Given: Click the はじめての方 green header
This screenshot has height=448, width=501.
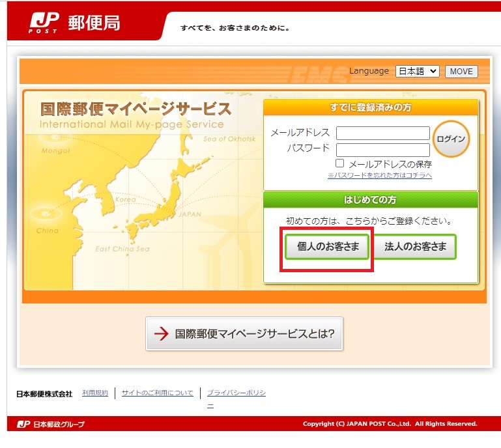Looking at the screenshot, I should [371, 200].
